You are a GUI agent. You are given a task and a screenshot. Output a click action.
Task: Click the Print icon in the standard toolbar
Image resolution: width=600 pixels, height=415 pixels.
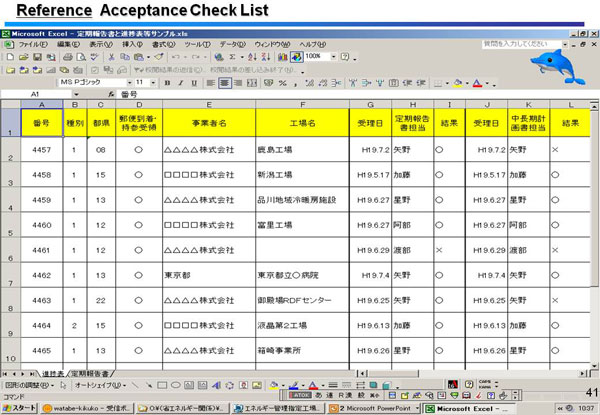tap(68, 57)
